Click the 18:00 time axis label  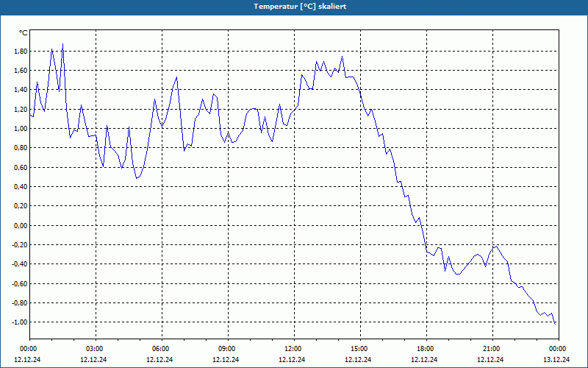427,349
